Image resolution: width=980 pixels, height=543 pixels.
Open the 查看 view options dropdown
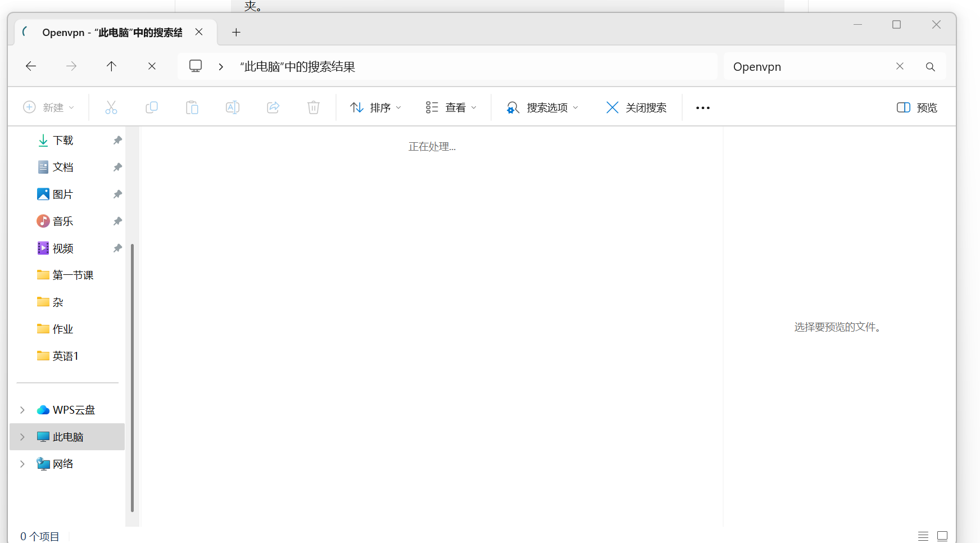pos(451,107)
